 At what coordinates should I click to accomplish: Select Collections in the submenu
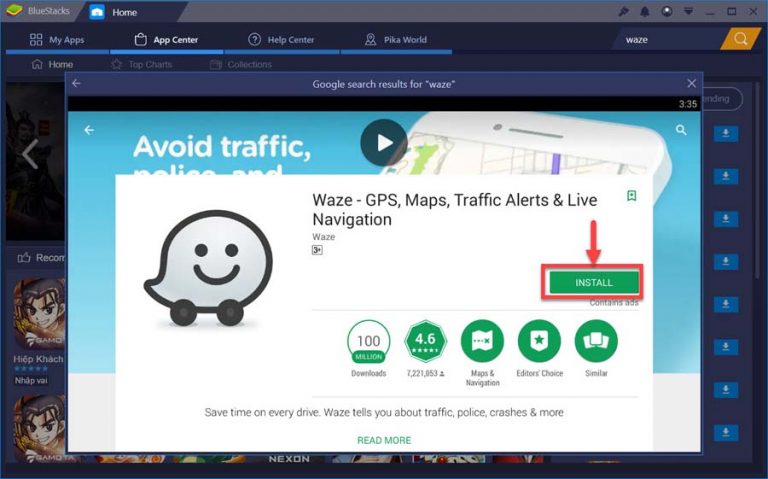[x=241, y=64]
